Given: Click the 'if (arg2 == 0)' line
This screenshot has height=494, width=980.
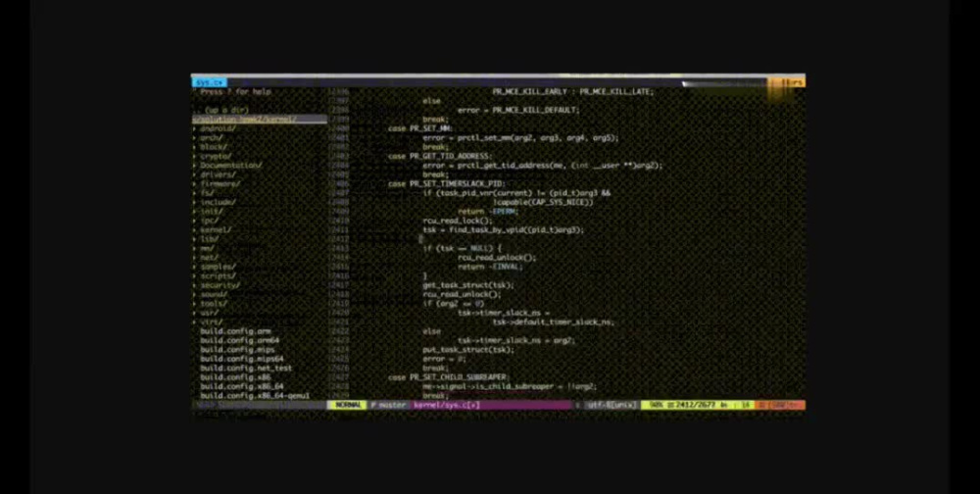Looking at the screenshot, I should (x=453, y=304).
